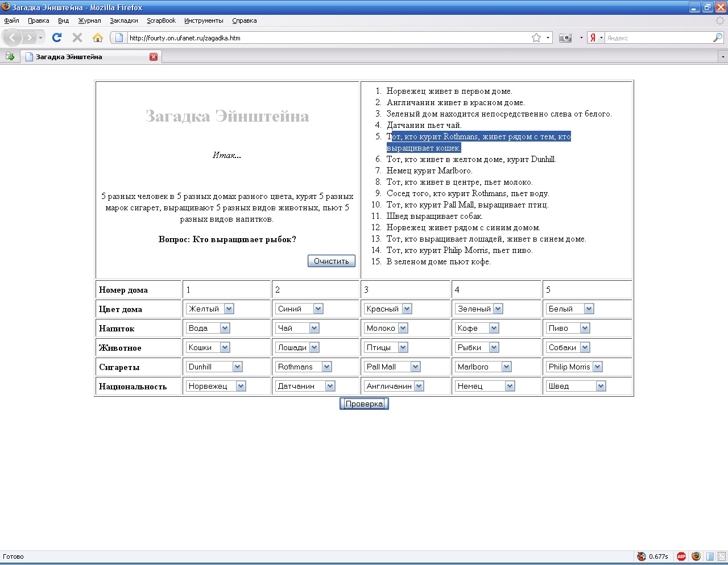
Task: Click the camera screenshot toolbar icon
Action: [x=565, y=38]
